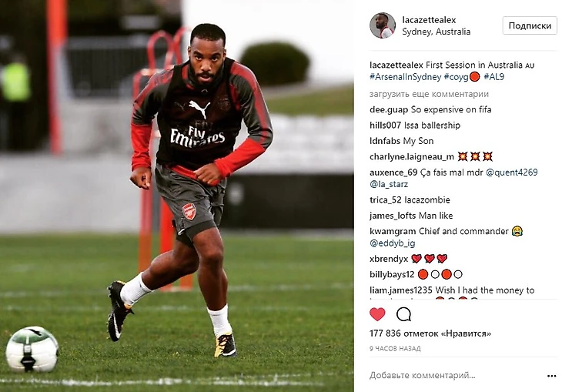
Task: Open the three-dots more options menu
Action: click(551, 376)
